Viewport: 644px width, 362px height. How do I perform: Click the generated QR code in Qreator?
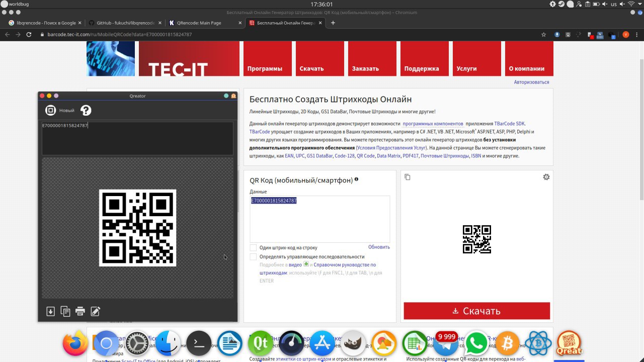pyautogui.click(x=137, y=228)
